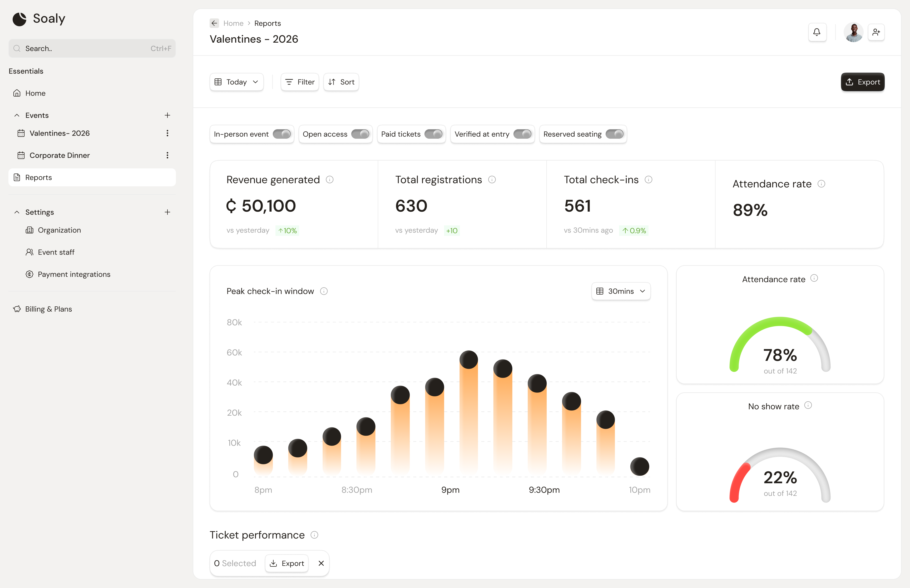Click Export in the ticket selection bar

point(287,564)
